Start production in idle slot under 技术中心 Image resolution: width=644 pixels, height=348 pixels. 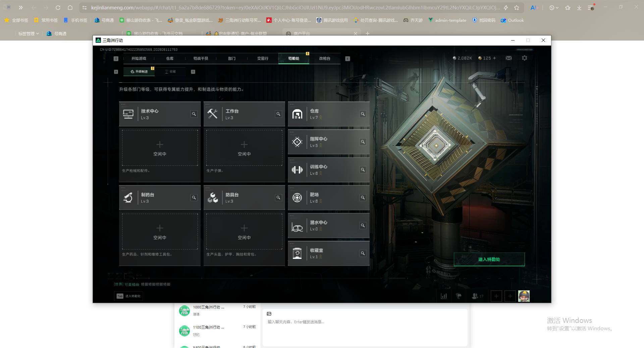(x=160, y=148)
